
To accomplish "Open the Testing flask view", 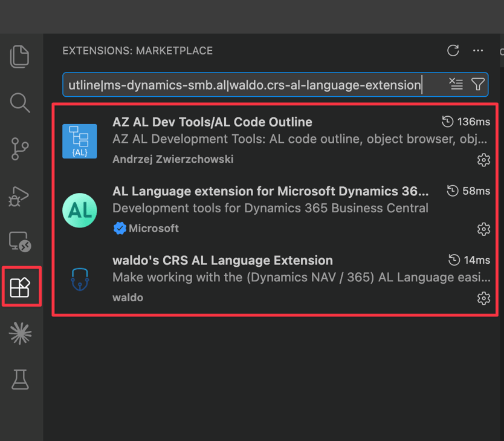I will coord(21,379).
